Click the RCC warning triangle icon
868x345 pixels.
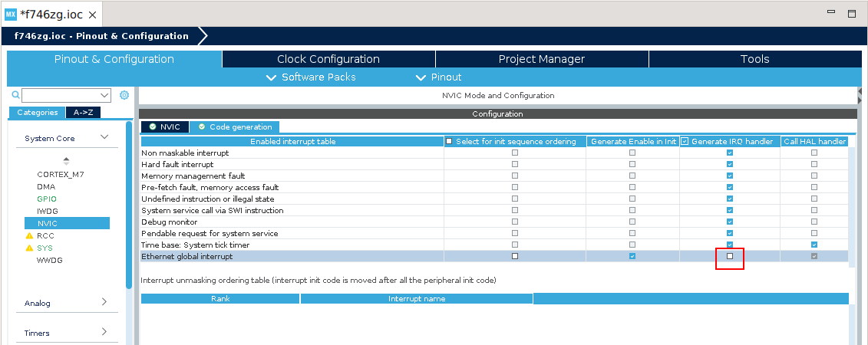(29, 236)
